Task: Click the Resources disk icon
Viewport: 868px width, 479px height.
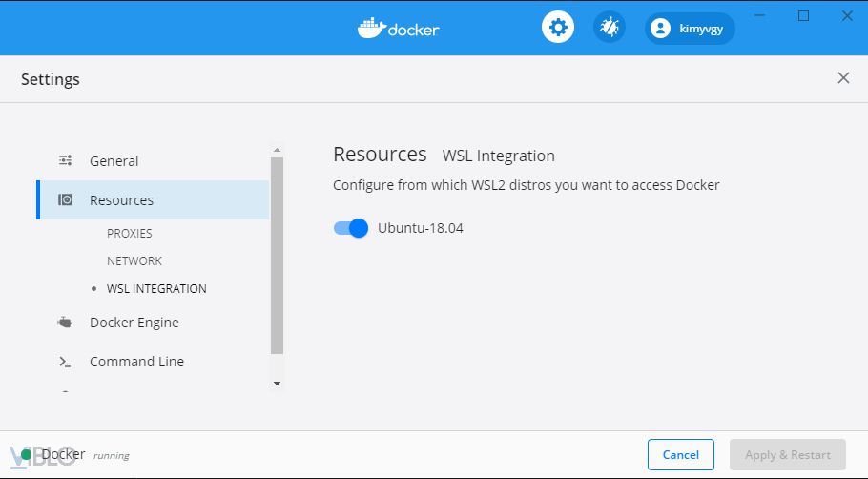Action: [65, 200]
